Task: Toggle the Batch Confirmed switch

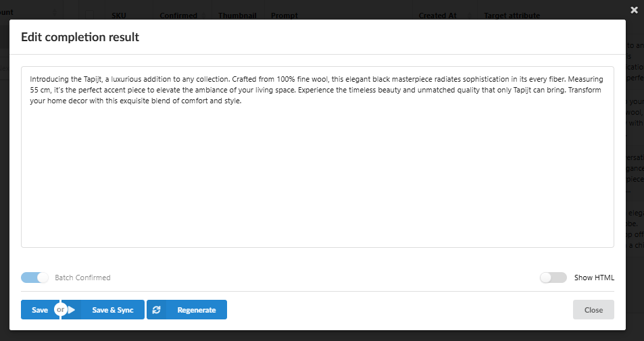Action: pos(35,278)
